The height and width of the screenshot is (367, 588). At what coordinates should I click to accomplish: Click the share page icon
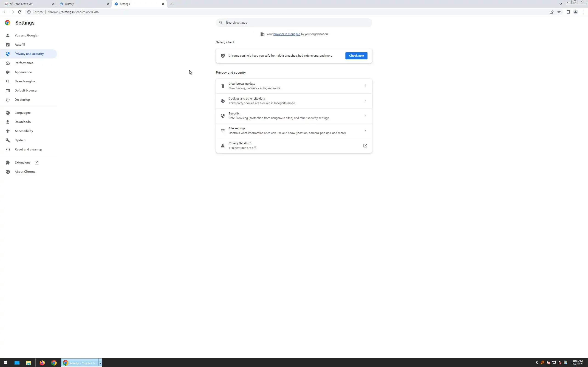coord(551,12)
